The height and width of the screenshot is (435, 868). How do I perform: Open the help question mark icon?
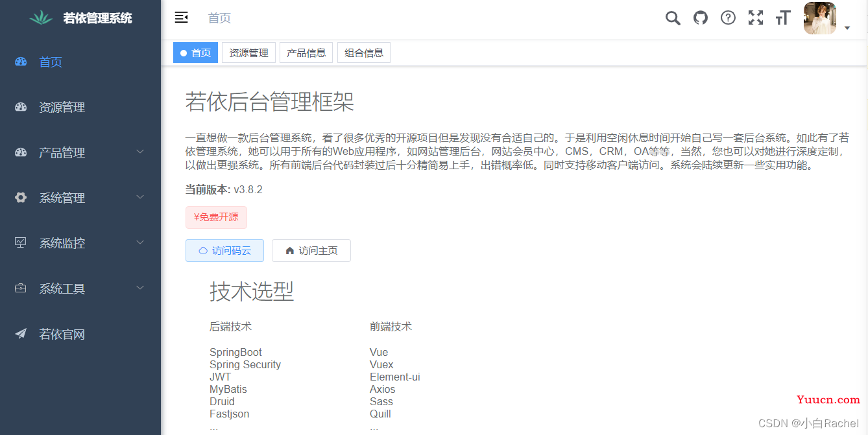pos(728,18)
